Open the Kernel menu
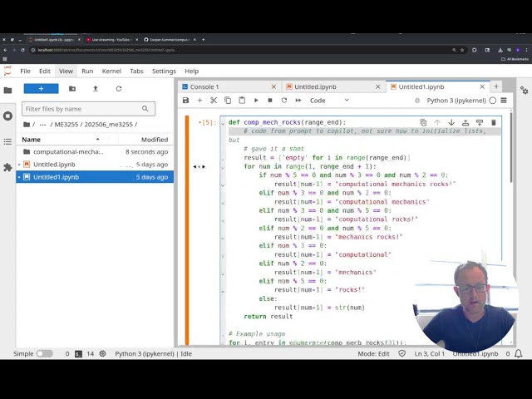The image size is (532, 399). (111, 71)
